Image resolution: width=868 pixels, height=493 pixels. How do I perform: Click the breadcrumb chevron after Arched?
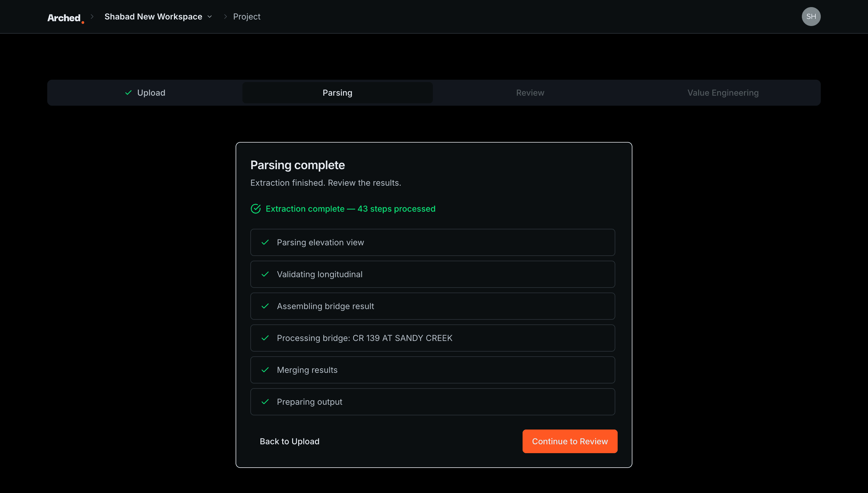(x=92, y=17)
